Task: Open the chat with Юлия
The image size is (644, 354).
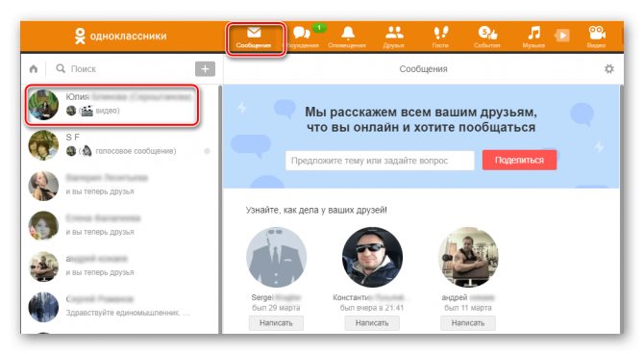Action: pyautogui.click(x=112, y=105)
